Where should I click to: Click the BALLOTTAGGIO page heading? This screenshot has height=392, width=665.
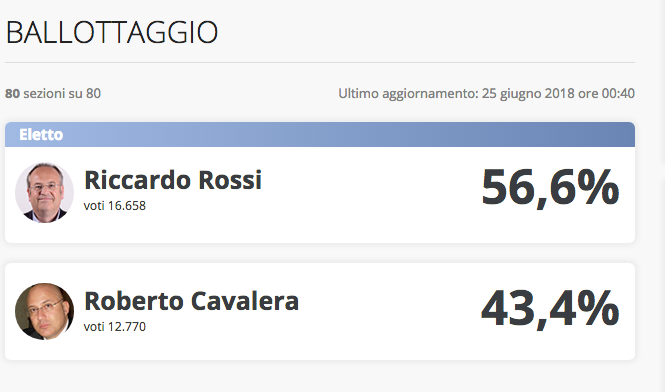(112, 32)
